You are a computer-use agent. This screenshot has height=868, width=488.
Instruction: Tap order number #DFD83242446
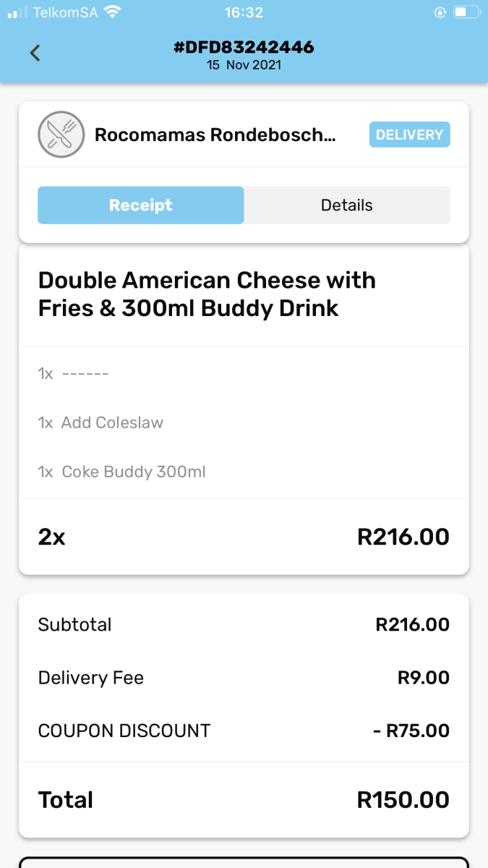click(244, 48)
